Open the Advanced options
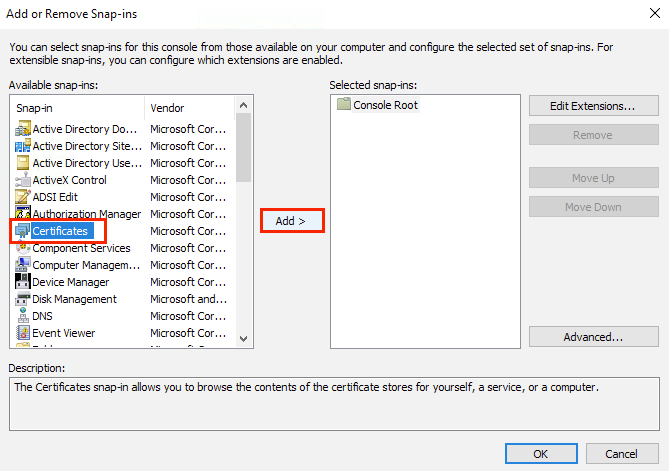The width and height of the screenshot is (669, 471). click(594, 337)
